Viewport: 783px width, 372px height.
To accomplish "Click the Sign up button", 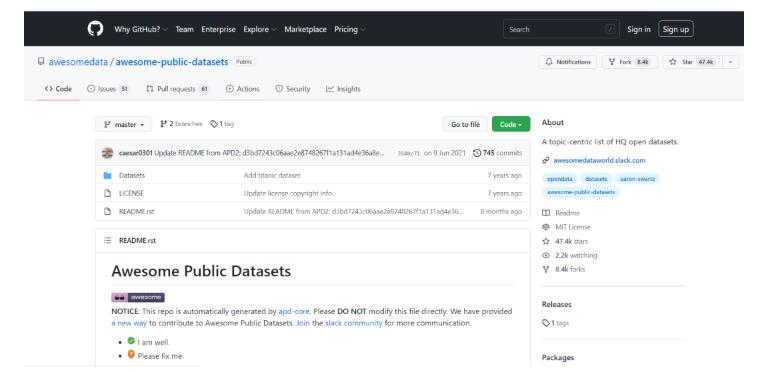I will tap(676, 29).
